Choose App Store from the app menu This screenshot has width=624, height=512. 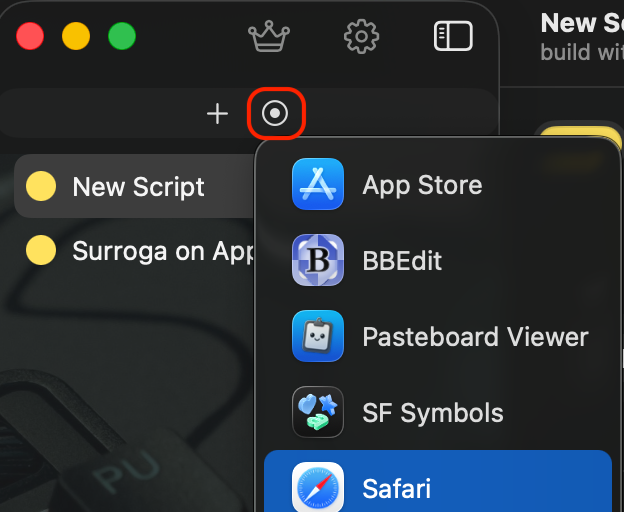coord(438,184)
